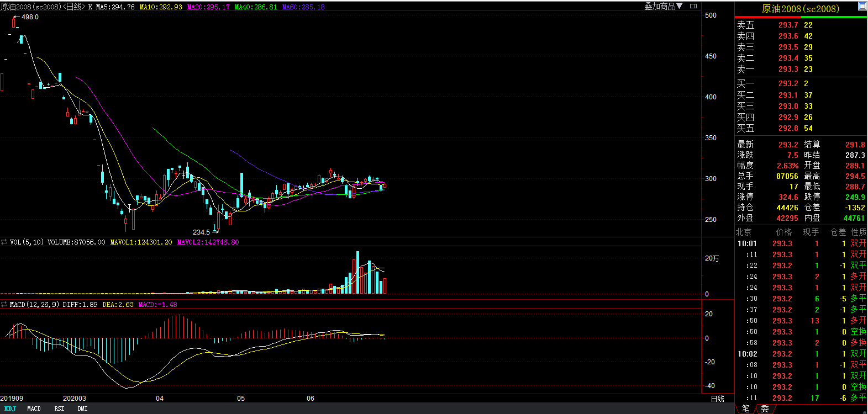
Task: Click the 外盘 value 42295
Action: [787, 218]
